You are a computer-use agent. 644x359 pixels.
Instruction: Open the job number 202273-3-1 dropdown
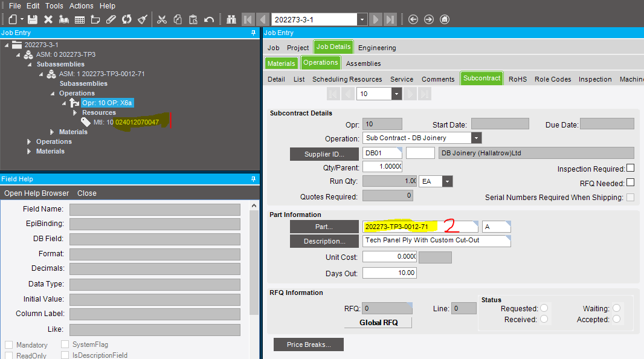tap(362, 19)
